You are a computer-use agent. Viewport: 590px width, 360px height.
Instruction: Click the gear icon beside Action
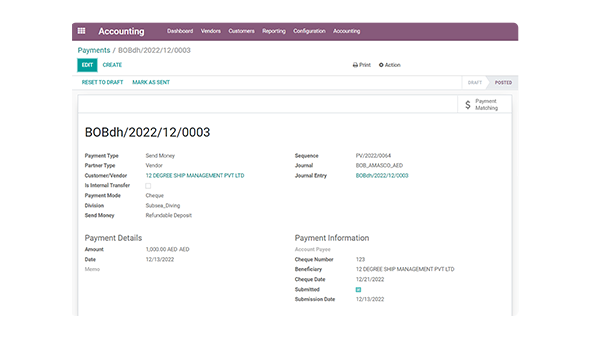pos(381,65)
